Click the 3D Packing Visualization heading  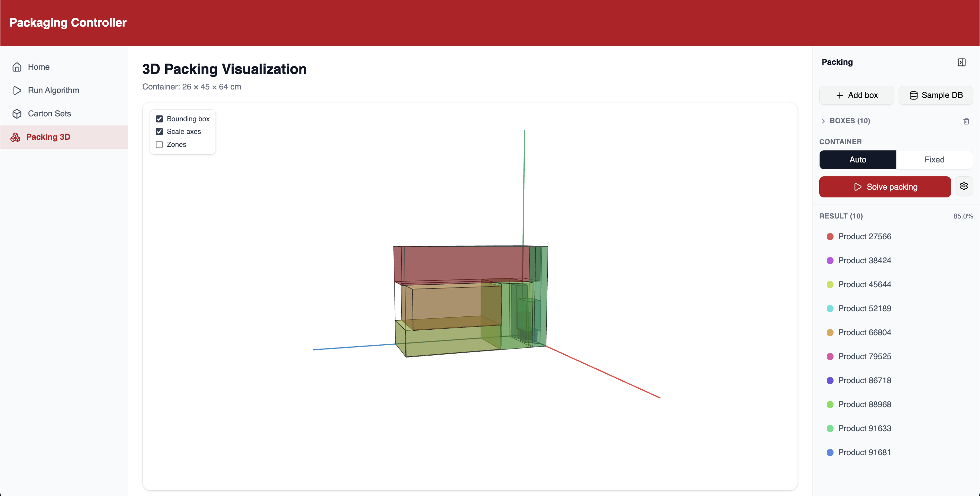225,69
